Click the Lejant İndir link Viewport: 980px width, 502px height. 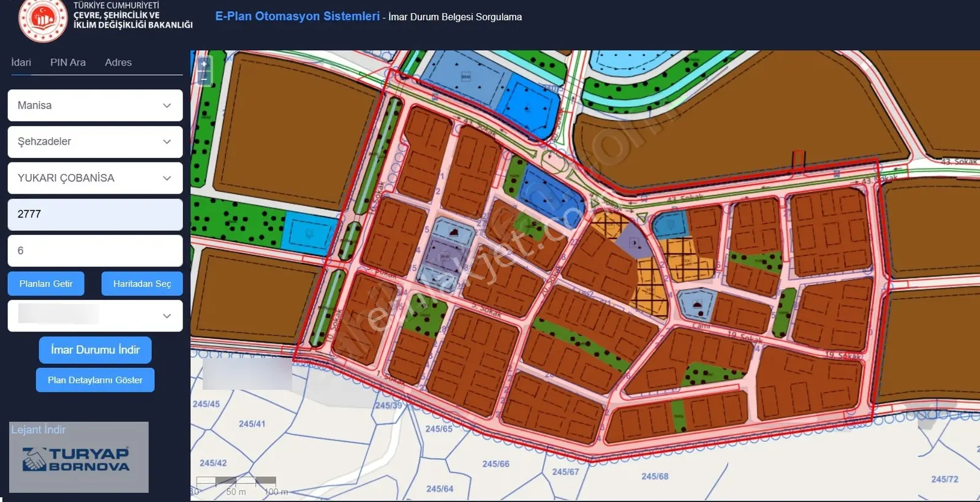(x=38, y=430)
